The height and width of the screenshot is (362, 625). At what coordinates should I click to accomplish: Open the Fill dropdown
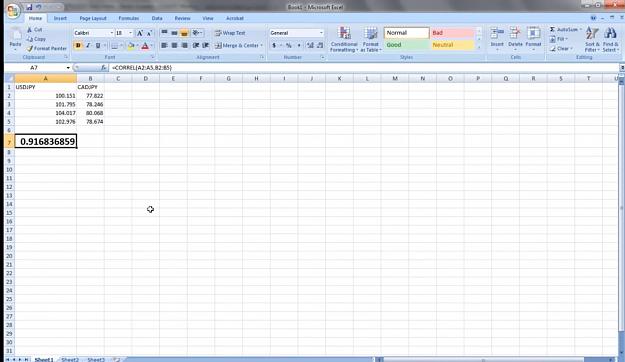558,39
